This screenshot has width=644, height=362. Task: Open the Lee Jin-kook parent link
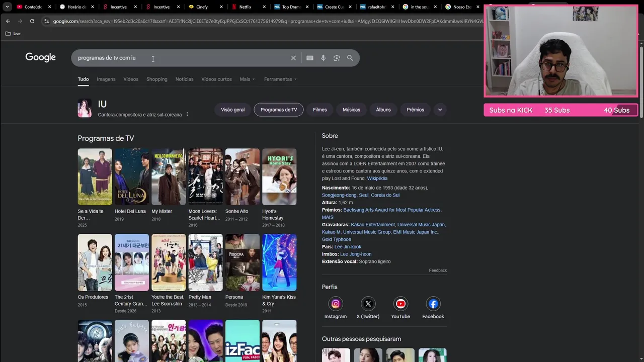pos(348,247)
